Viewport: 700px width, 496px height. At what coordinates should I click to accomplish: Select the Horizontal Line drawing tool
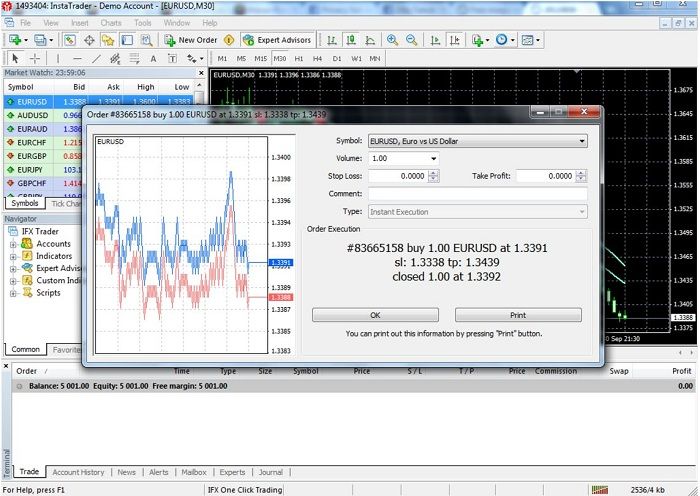77,58
